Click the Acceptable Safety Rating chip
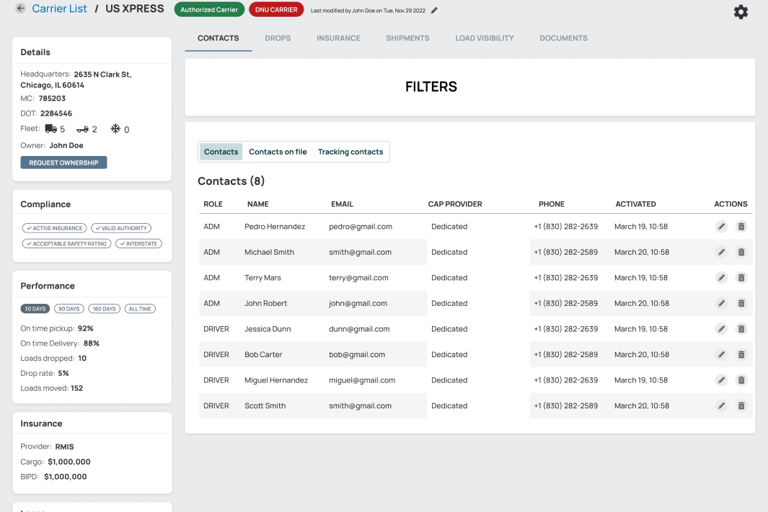This screenshot has width=768, height=512. tap(67, 244)
